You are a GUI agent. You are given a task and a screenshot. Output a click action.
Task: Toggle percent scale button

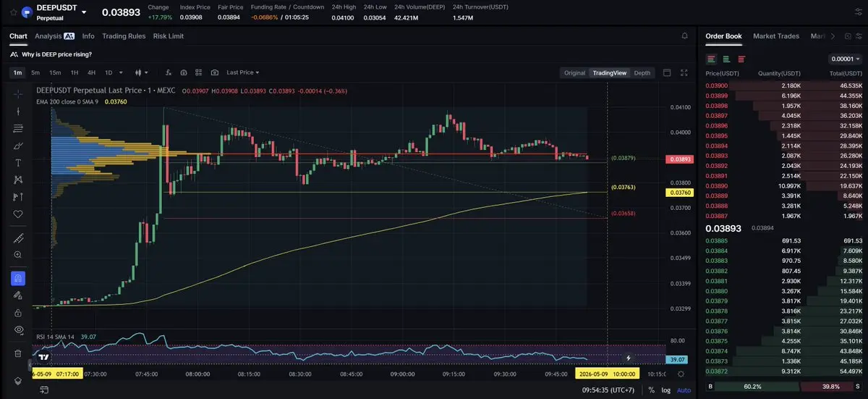pos(652,390)
